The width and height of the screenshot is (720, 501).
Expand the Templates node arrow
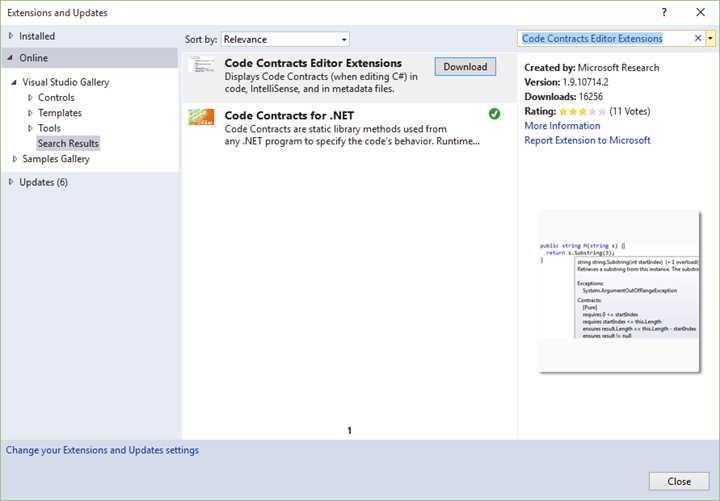tap(30, 113)
